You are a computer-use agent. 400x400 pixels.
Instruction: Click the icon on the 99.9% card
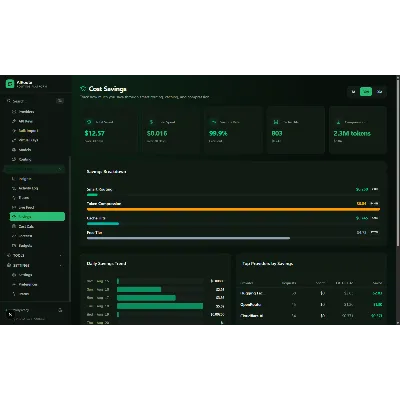pyautogui.click(x=214, y=122)
